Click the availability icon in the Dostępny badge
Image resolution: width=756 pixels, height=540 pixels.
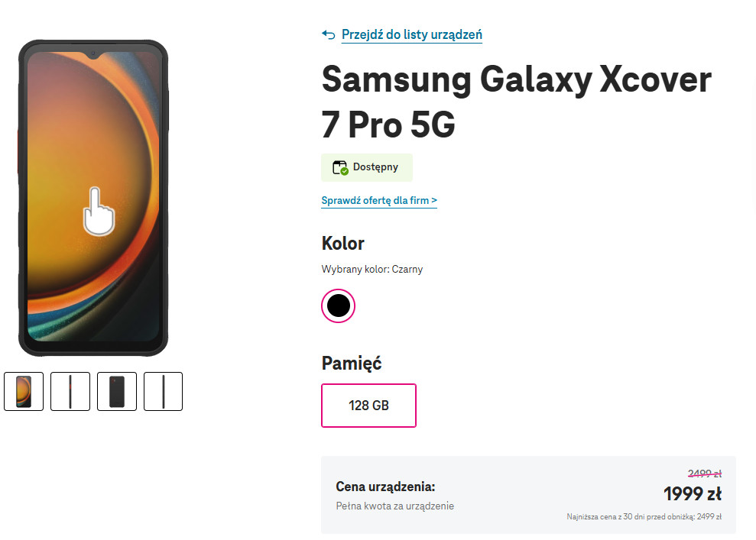(340, 167)
